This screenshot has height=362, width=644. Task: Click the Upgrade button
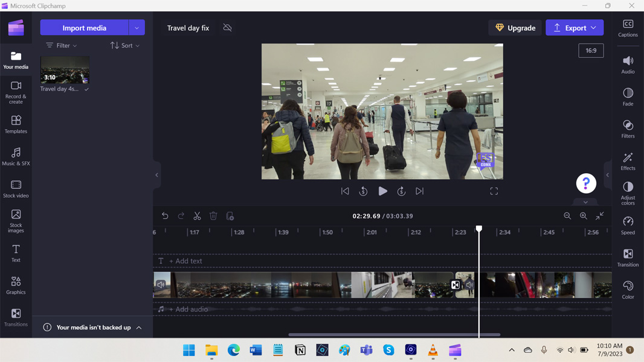pos(515,28)
